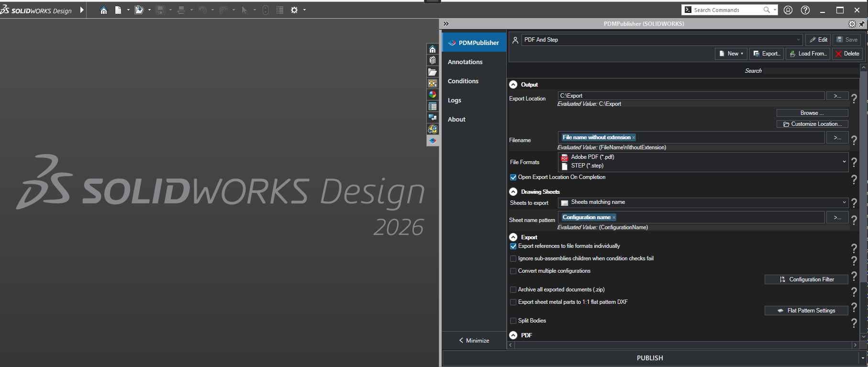The width and height of the screenshot is (868, 367).
Task: Click the PUBLISH button
Action: 650,358
